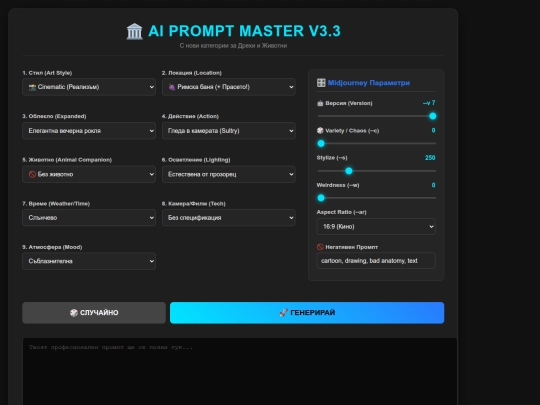Click the subtitle under AI PROMPT MASTER
540x405 pixels.
tap(233, 45)
